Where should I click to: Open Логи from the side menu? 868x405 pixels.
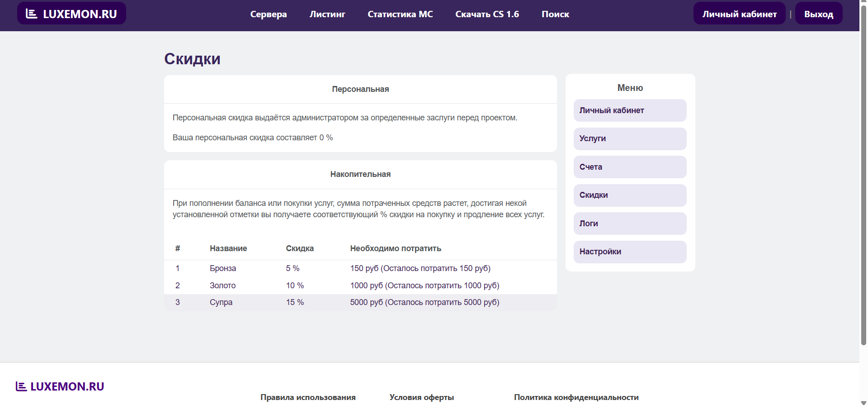click(x=630, y=224)
